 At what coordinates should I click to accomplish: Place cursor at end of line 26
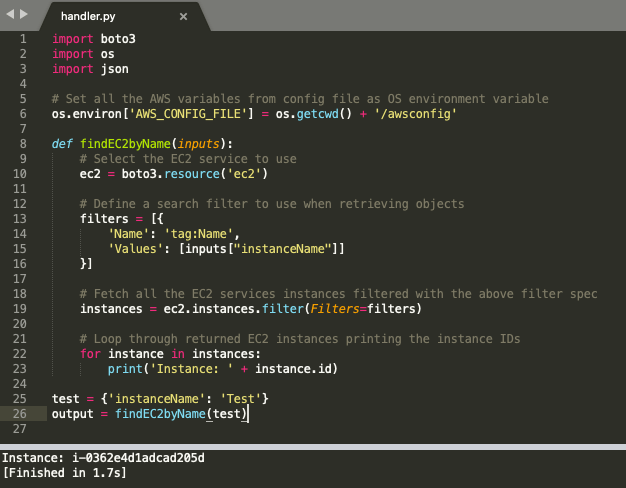point(247,413)
